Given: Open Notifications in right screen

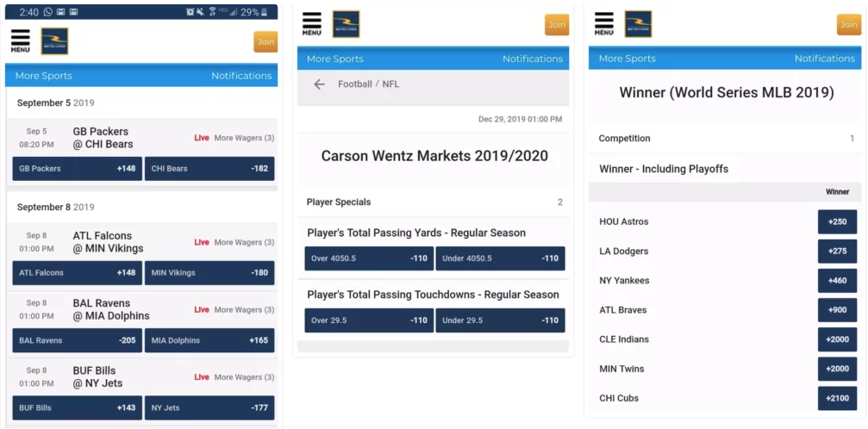Looking at the screenshot, I should 824,59.
